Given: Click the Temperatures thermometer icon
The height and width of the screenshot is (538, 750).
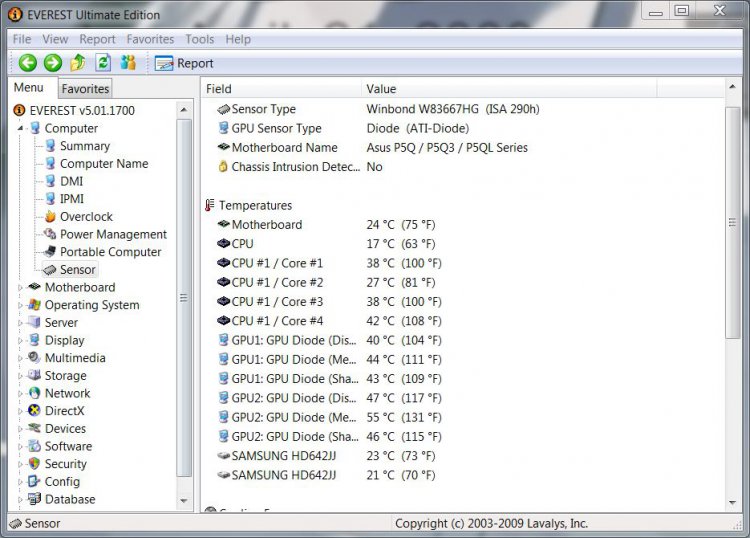Looking at the screenshot, I should coord(210,205).
